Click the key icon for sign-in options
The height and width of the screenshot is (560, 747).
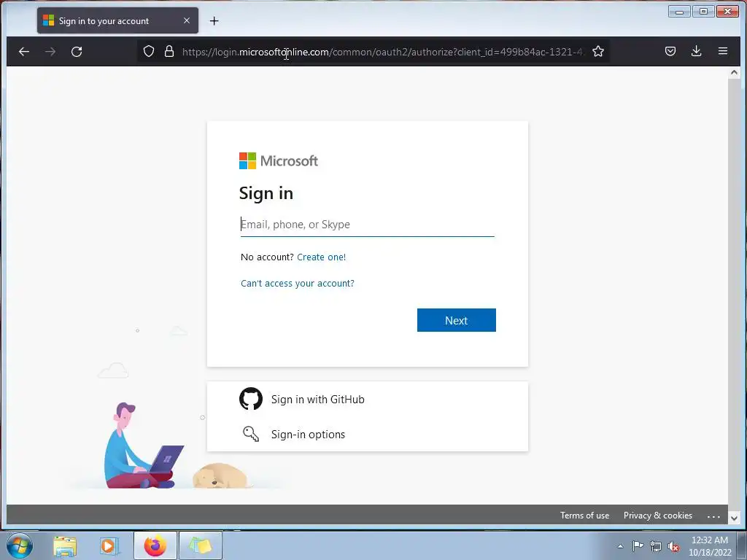pyautogui.click(x=251, y=435)
